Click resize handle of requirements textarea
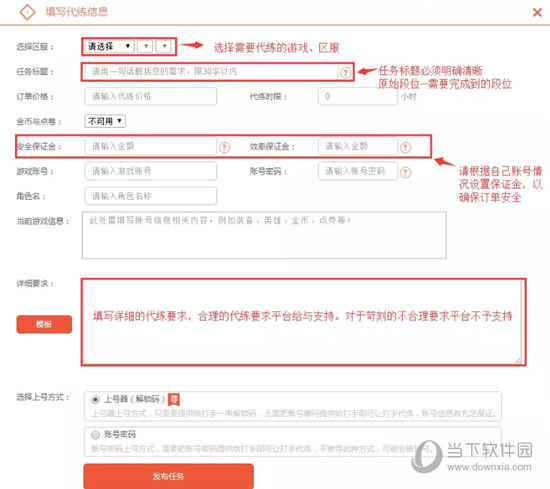Screen dimensions: 550x489 click(x=518, y=361)
